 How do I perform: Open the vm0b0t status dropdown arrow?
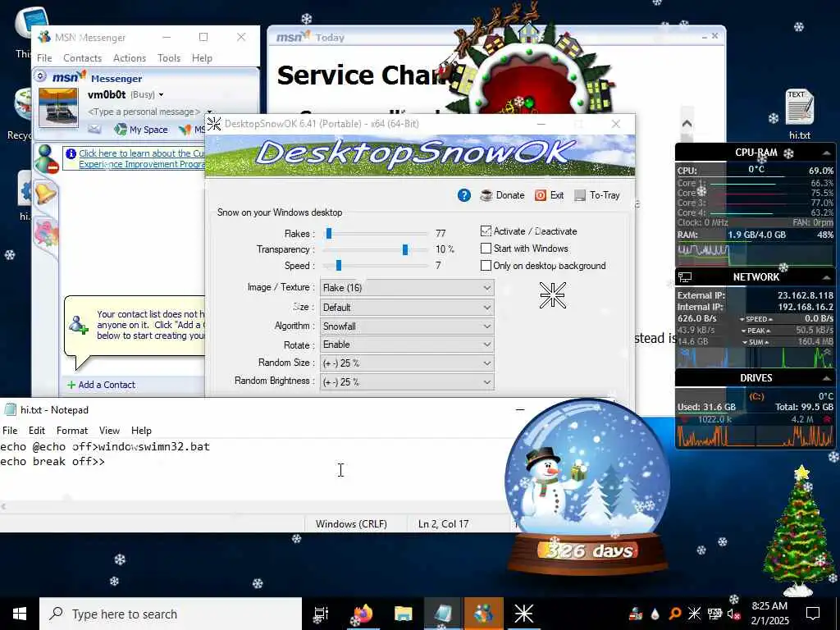(161, 95)
